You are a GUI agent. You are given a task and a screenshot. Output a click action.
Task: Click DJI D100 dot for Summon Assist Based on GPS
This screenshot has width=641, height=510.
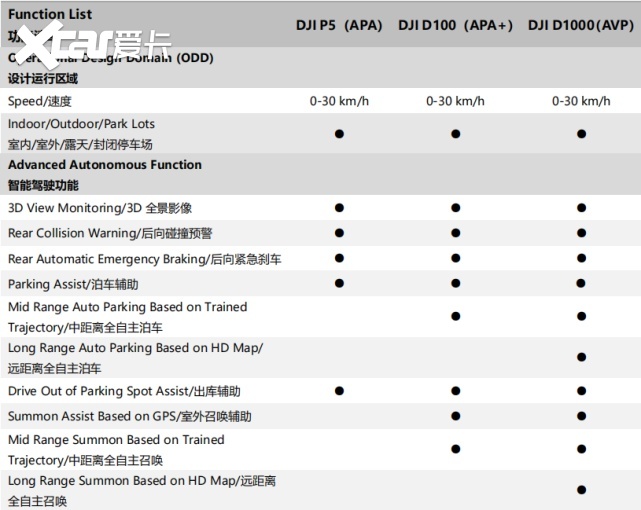[x=455, y=416]
